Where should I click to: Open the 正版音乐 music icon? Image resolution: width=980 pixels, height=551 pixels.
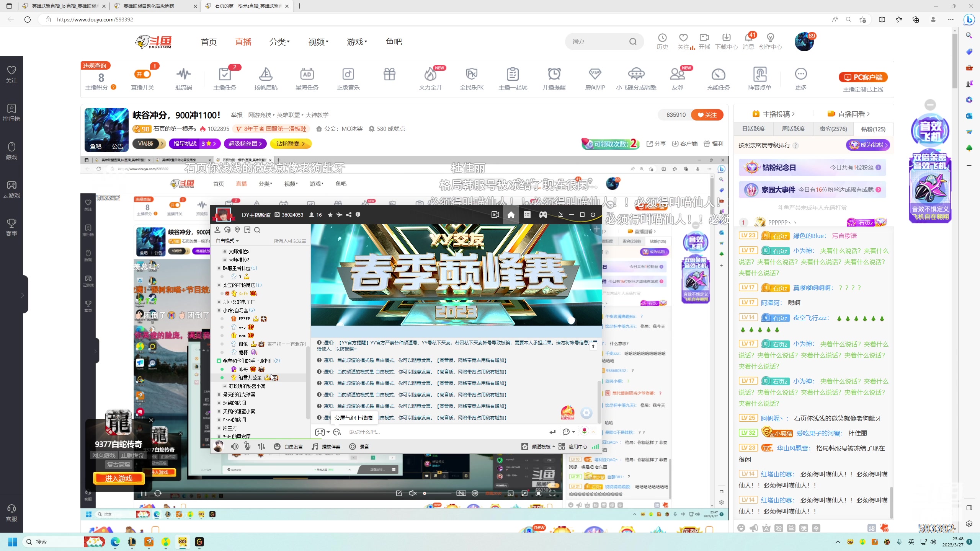(348, 74)
